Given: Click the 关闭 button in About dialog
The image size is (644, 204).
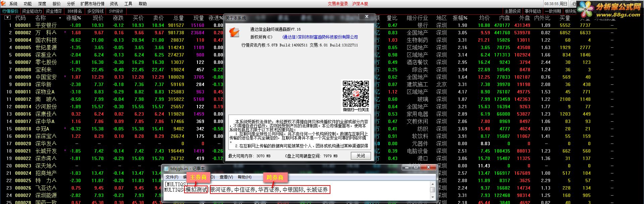Looking at the screenshot, I should (361, 156).
